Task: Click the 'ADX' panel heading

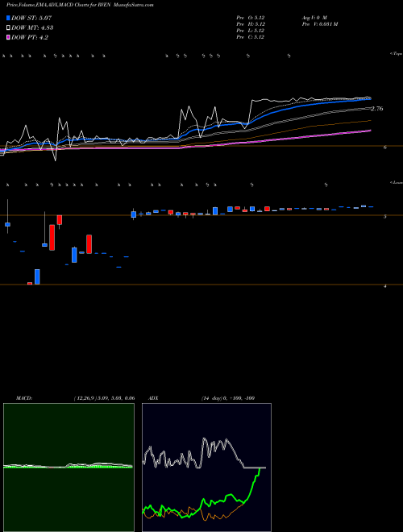Action: click(153, 398)
